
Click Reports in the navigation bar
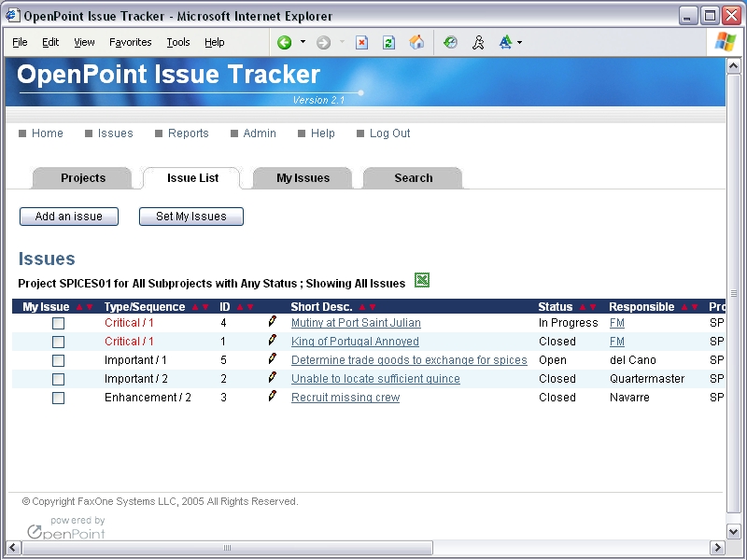tap(188, 133)
